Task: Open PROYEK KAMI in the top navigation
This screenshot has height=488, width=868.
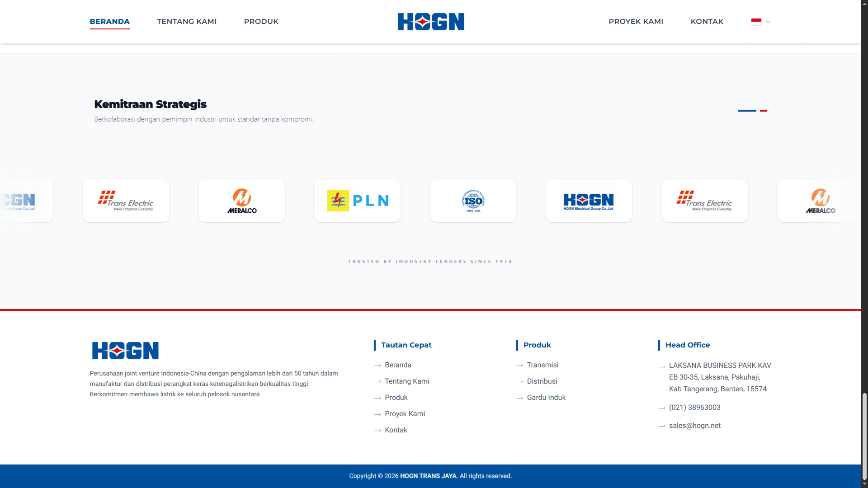Action: coord(636,22)
